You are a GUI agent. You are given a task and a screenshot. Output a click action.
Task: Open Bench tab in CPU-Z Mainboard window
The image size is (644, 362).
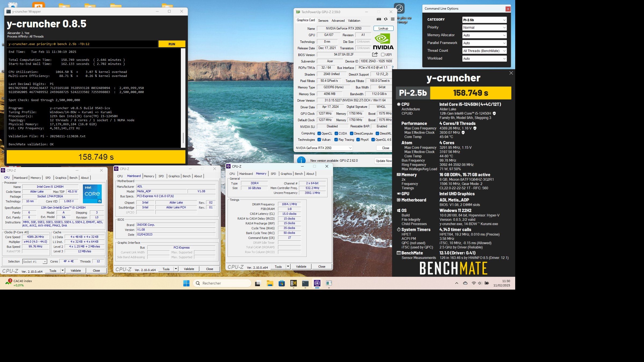[186, 176]
